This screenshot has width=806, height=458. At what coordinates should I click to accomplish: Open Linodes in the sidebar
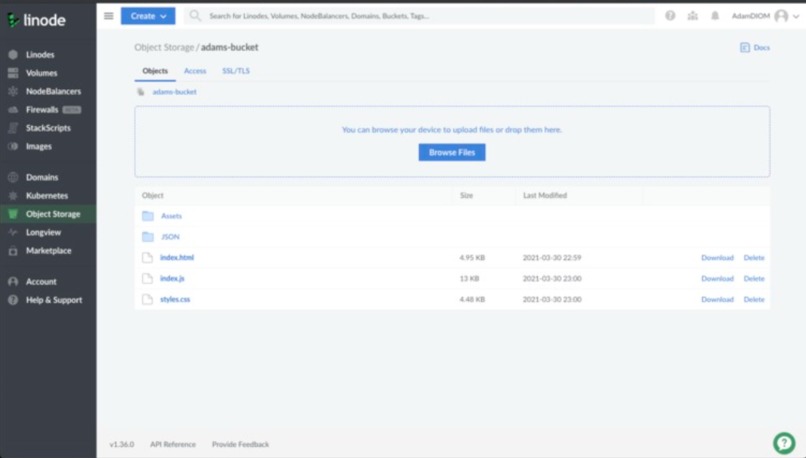(40, 54)
